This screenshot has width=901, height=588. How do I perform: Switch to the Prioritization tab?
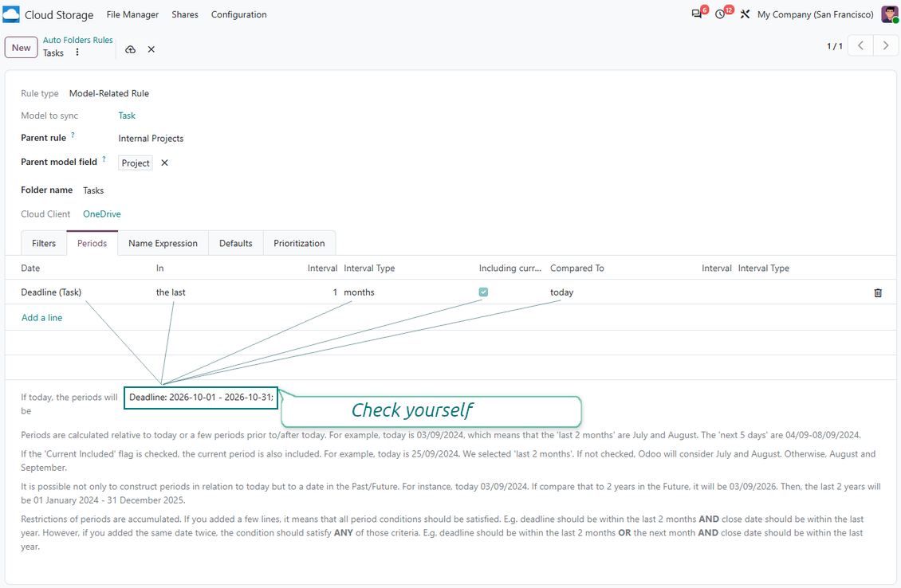click(299, 244)
